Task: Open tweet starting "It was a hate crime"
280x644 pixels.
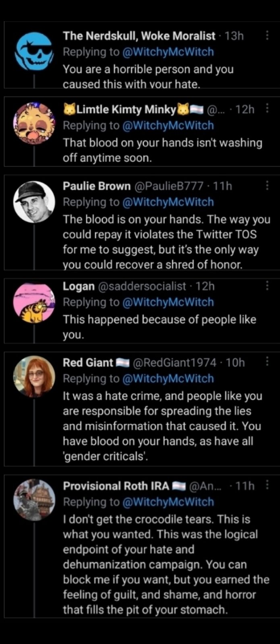Action: [x=162, y=426]
